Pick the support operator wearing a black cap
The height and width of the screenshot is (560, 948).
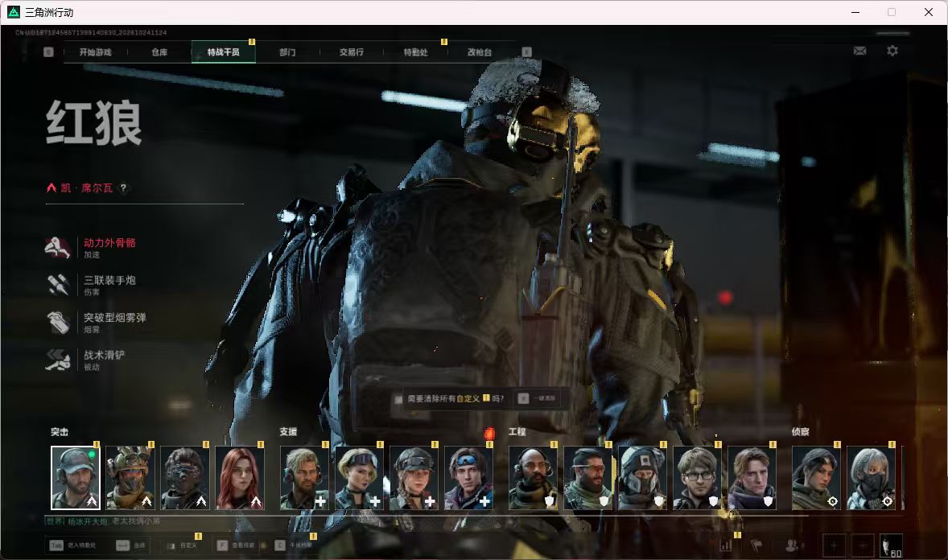(x=414, y=478)
